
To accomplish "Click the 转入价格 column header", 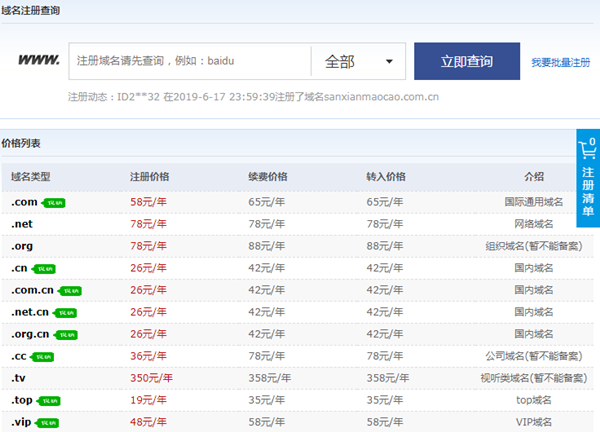I will [386, 177].
